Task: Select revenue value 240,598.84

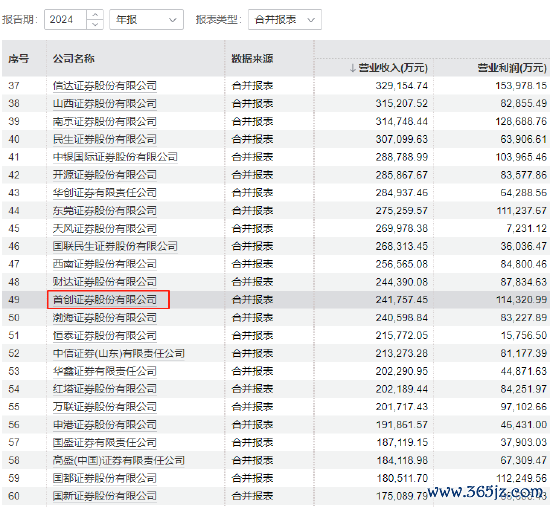Action: pos(402,318)
